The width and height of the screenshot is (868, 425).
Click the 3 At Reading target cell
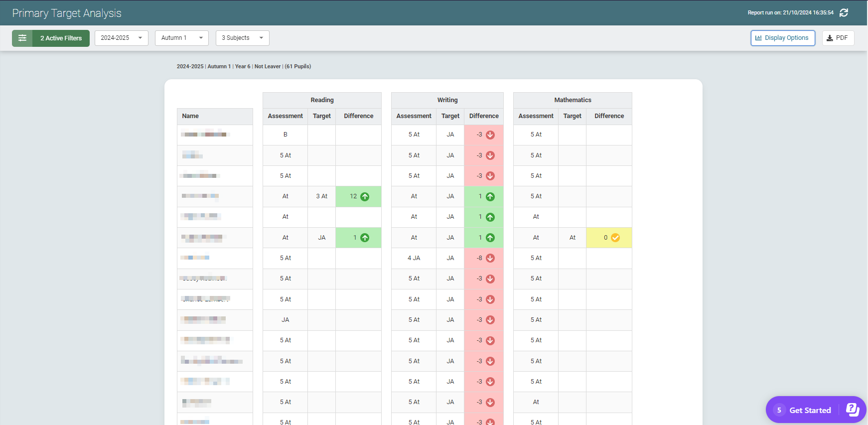[x=321, y=196]
